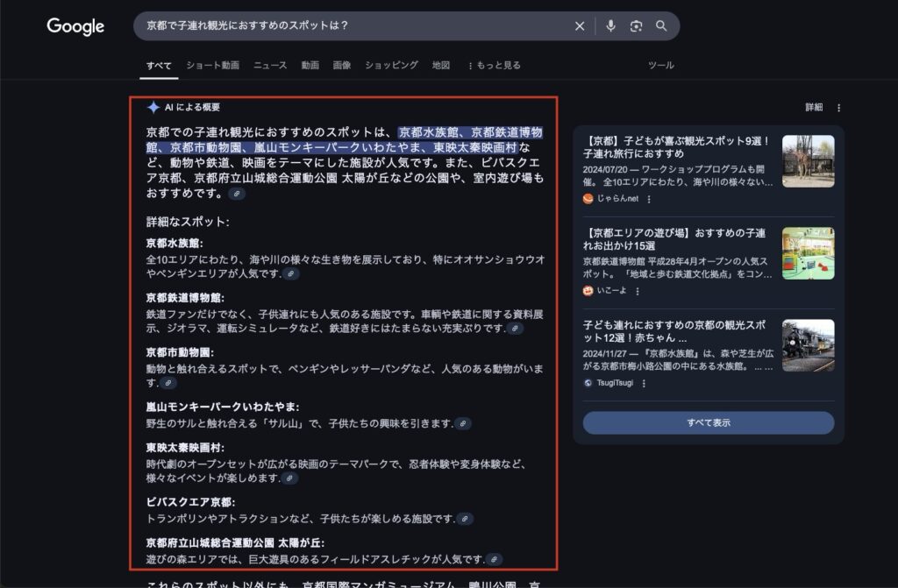Open 京都エリアの遊び場 おすすめ15選 article
Viewport: 898px width, 588px height.
pos(674,239)
